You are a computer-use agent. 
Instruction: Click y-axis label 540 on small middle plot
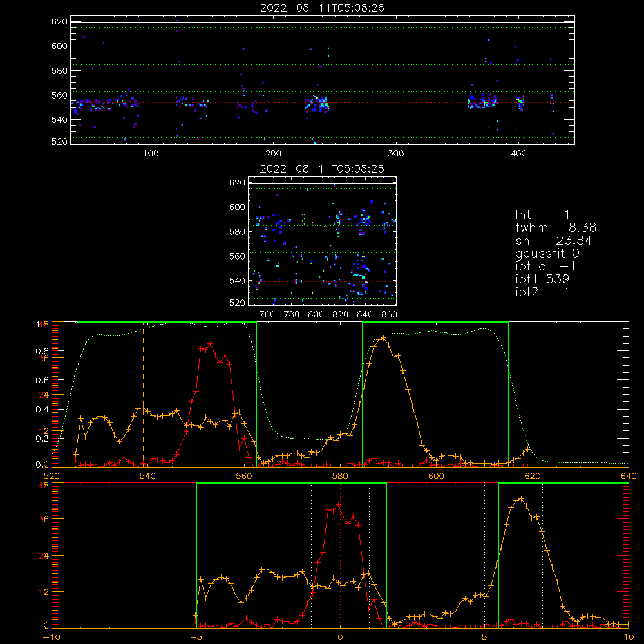click(237, 281)
